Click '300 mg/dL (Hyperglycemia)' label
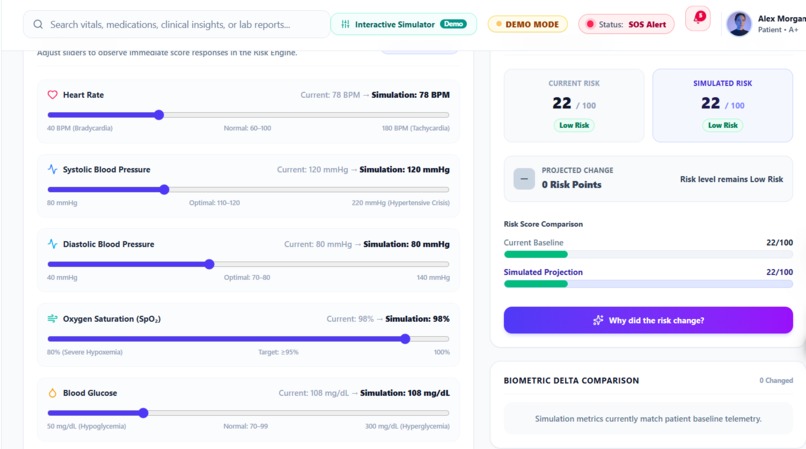The width and height of the screenshot is (806, 449). (x=407, y=426)
